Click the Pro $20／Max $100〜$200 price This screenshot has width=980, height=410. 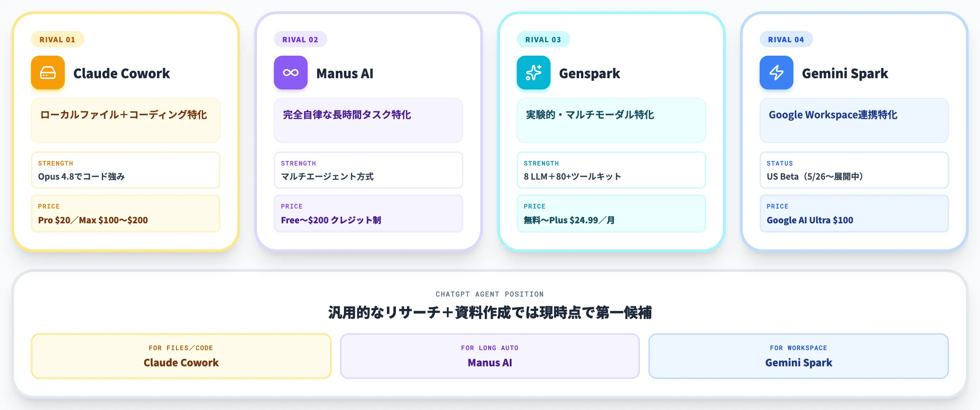(x=93, y=220)
